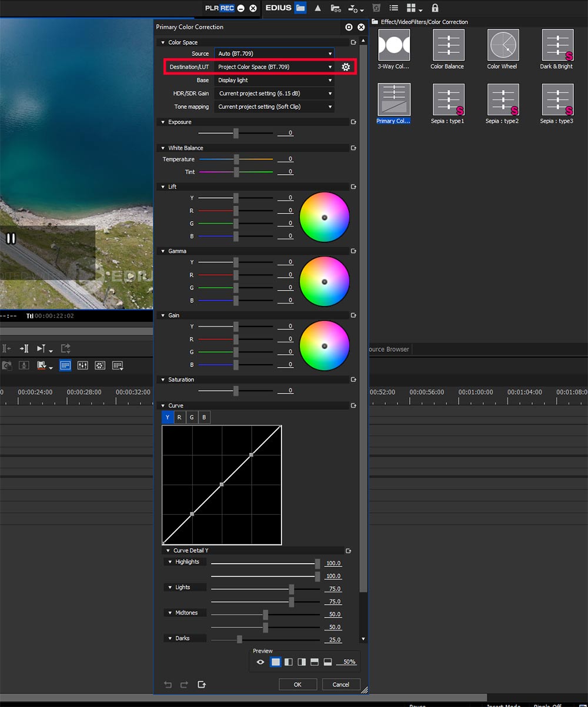Switch to the Source Browser tab
This screenshot has width=588, height=707.
click(x=388, y=349)
